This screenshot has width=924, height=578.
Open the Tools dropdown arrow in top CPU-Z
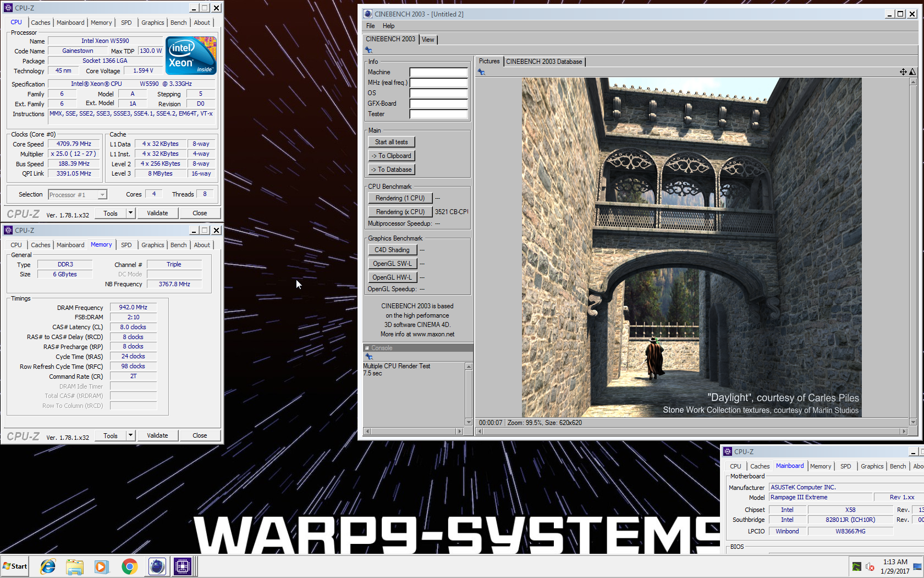130,213
